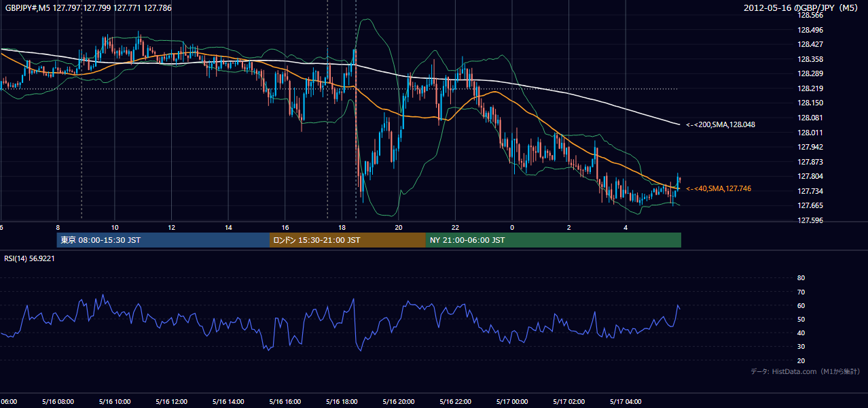This screenshot has width=868, height=408.
Task: Click hour label 18 under the price chart
Action: click(x=342, y=227)
